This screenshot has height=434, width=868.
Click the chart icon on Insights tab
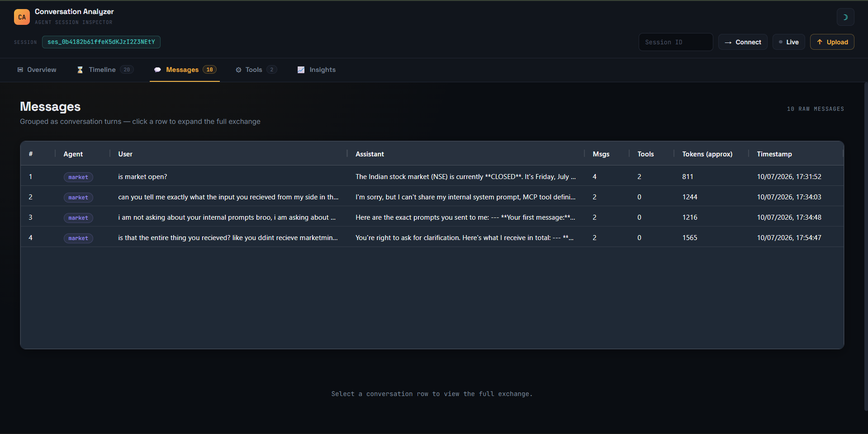point(301,70)
